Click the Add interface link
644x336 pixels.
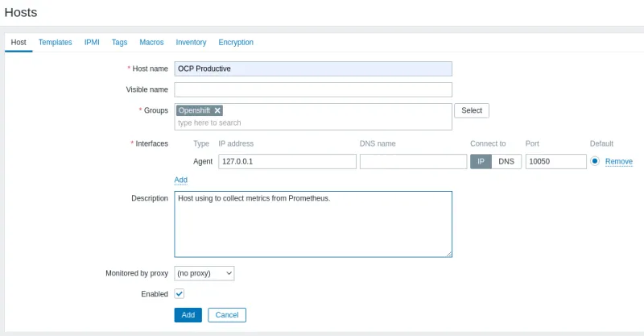[180, 180]
